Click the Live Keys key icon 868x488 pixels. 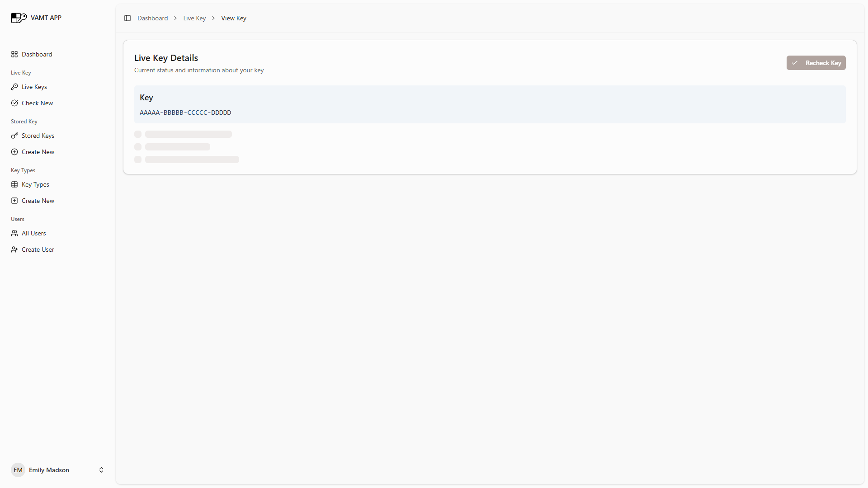point(14,87)
